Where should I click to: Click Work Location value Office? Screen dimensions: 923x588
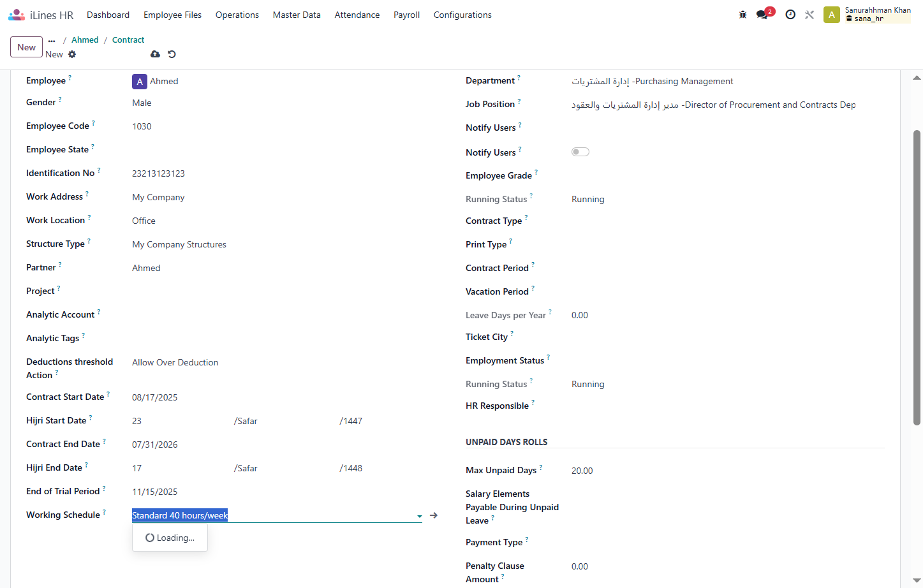click(144, 221)
